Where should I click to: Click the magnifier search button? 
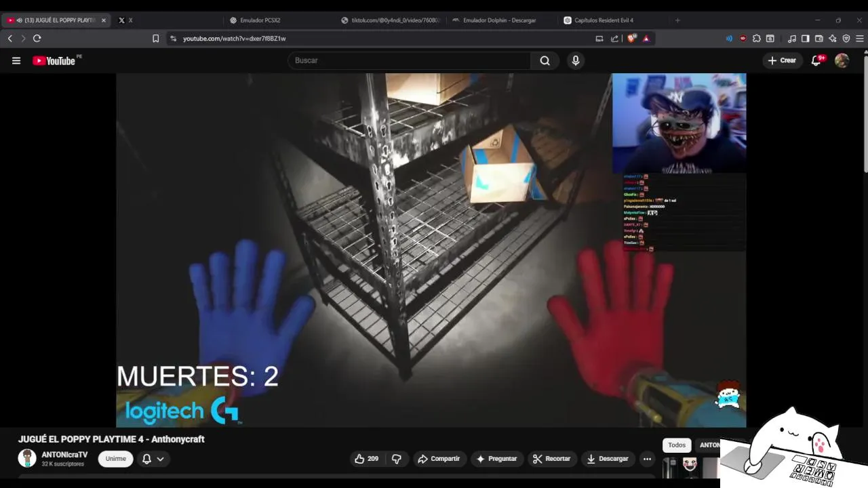coord(545,60)
